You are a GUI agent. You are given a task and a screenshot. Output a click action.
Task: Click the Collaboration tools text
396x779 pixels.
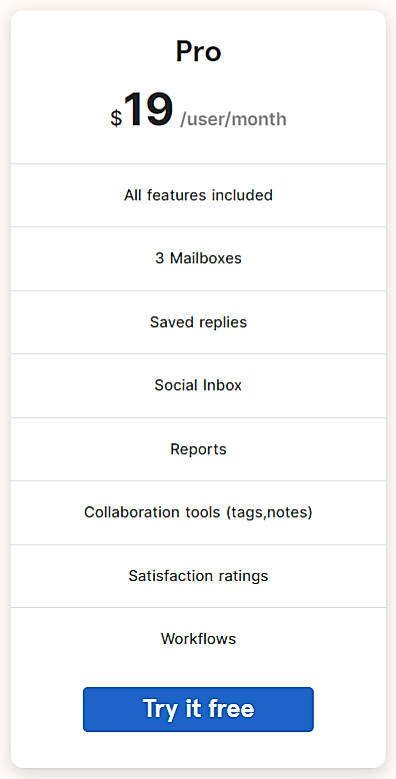[x=152, y=512]
